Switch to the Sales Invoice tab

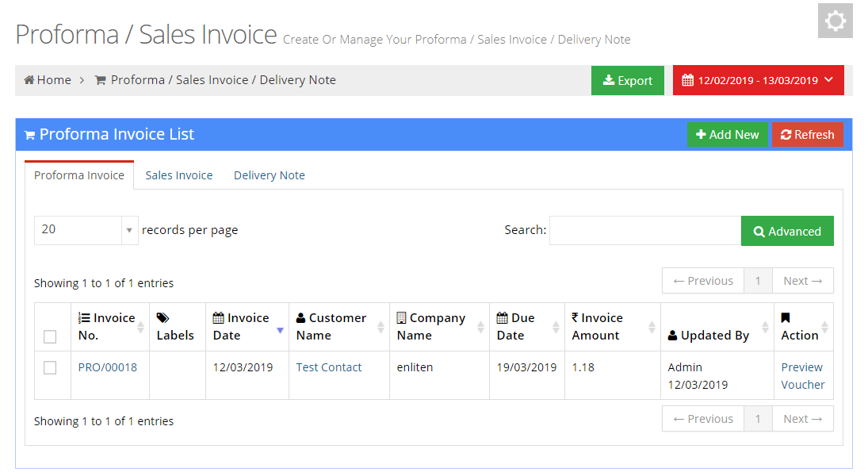tap(179, 175)
